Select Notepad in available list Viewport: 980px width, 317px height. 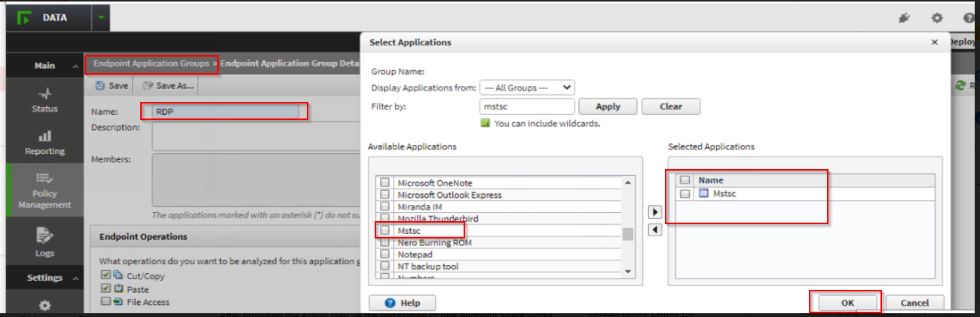pos(415,254)
